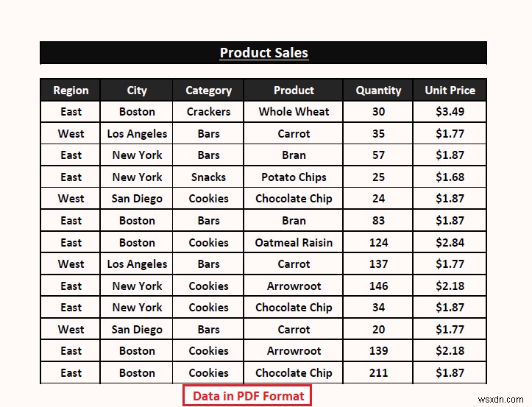Click the Category column header
The height and width of the screenshot is (407, 532).
[208, 91]
